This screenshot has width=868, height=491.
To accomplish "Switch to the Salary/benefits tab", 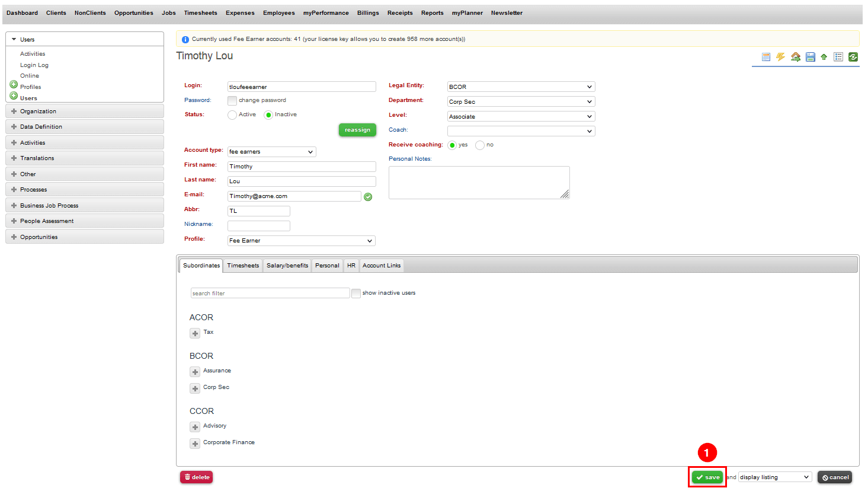I will (x=287, y=266).
